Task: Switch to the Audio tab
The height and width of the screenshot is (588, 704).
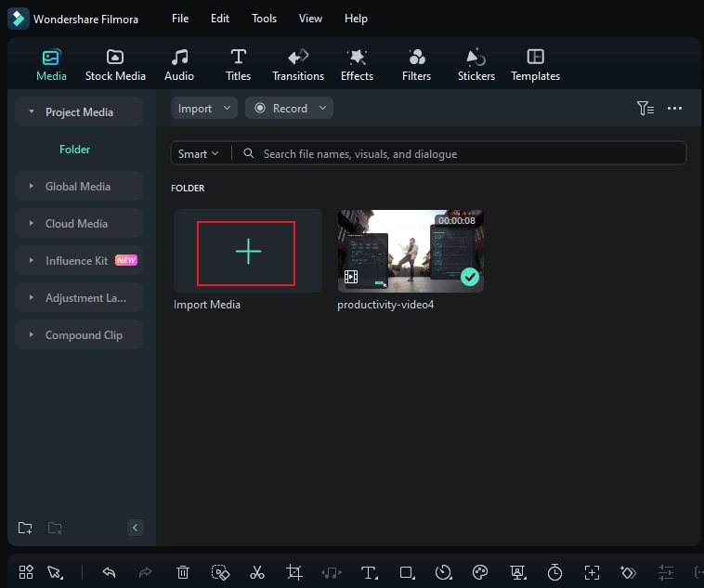Action: [179, 65]
